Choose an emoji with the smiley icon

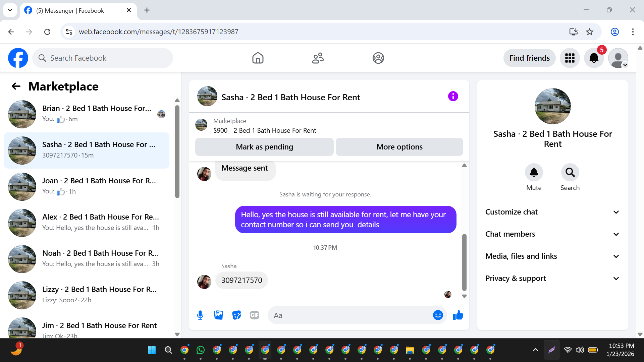pyautogui.click(x=438, y=315)
